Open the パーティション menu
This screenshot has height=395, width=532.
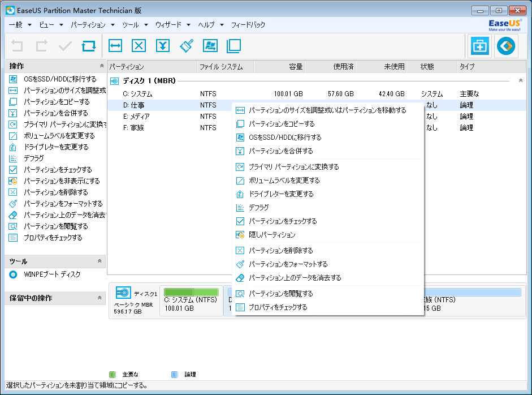[93, 25]
